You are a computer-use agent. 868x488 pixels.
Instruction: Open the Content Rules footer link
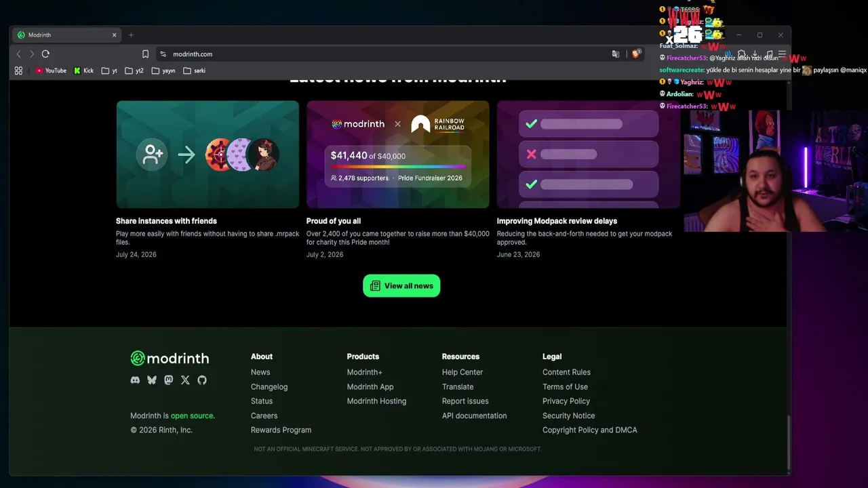566,372
